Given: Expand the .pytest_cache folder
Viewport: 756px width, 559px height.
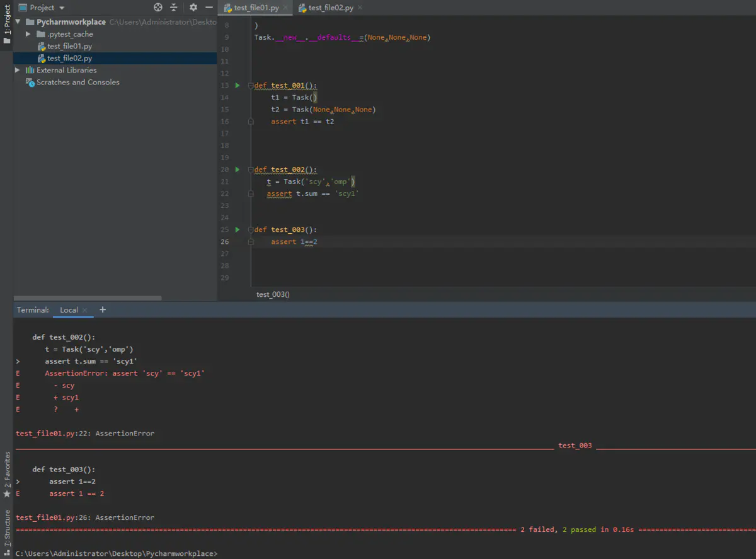Looking at the screenshot, I should tap(28, 34).
